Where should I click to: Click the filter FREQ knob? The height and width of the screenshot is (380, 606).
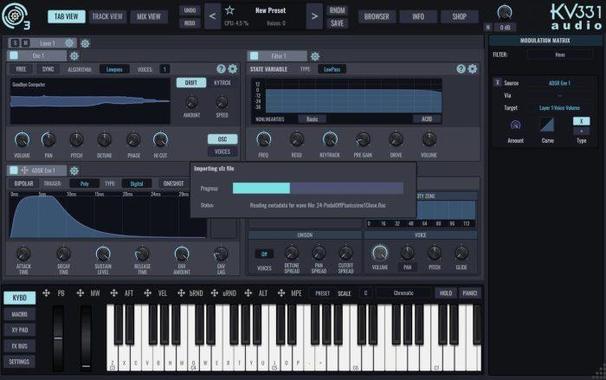tap(264, 139)
